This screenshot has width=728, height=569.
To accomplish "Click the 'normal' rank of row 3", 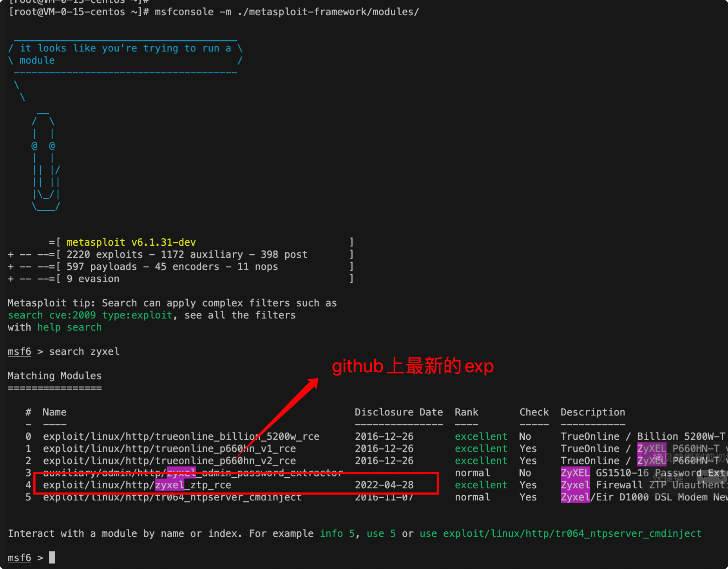I will pos(472,473).
